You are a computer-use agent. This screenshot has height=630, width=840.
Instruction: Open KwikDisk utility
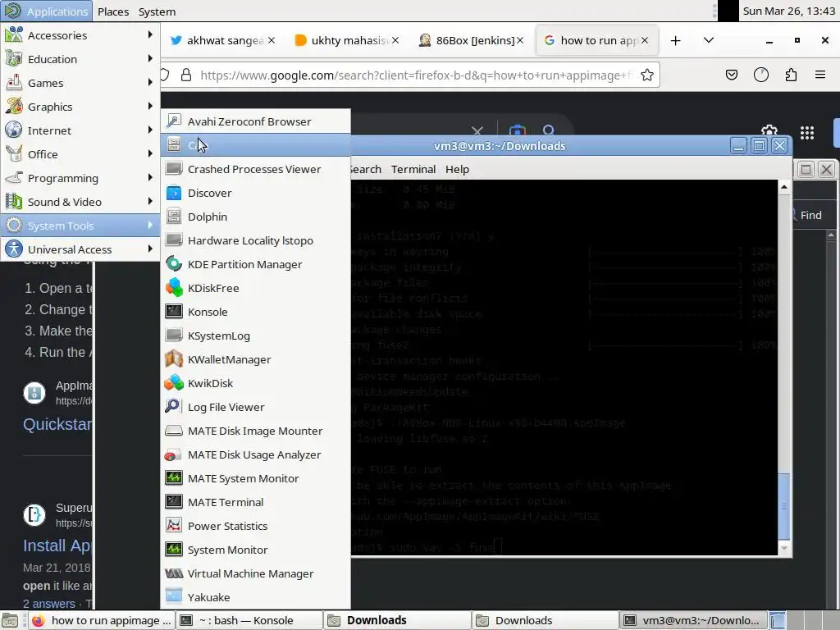coord(256,384)
